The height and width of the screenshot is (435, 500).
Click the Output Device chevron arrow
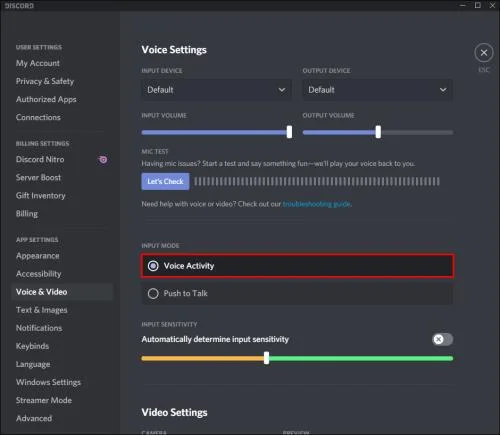click(443, 90)
